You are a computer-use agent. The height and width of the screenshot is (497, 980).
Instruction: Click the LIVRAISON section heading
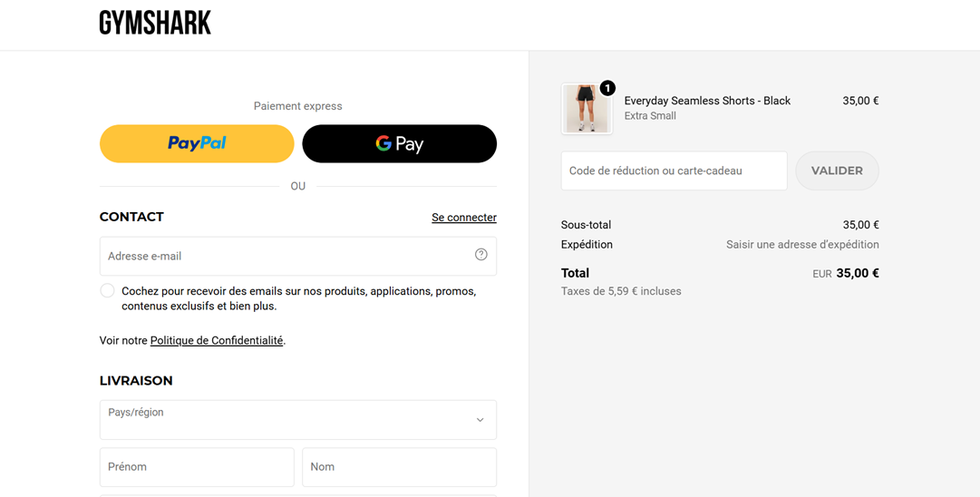(x=136, y=381)
